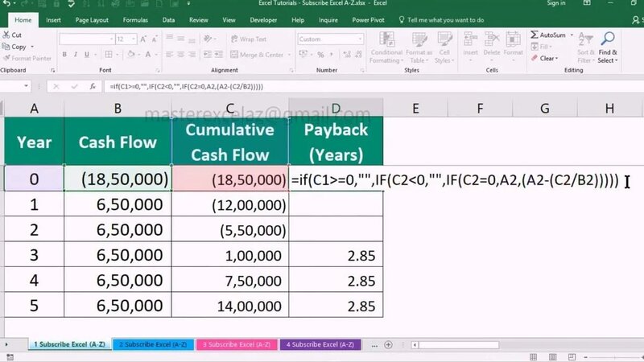644x362 pixels.
Task: Apply Percent Style formatting
Action: coord(320,55)
